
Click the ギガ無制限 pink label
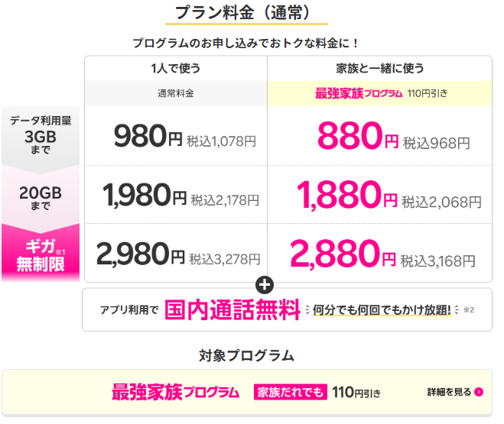(x=41, y=256)
